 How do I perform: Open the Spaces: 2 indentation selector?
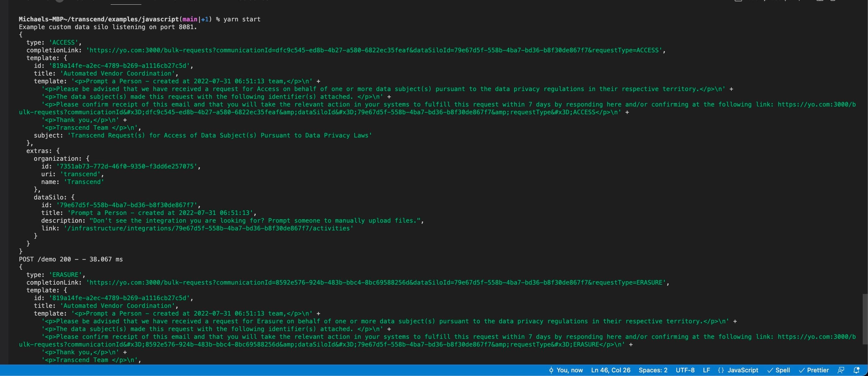(x=653, y=370)
